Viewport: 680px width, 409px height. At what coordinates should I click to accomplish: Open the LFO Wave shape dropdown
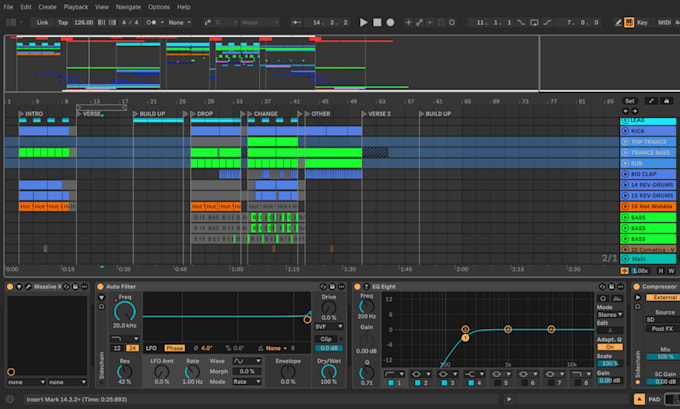click(247, 361)
